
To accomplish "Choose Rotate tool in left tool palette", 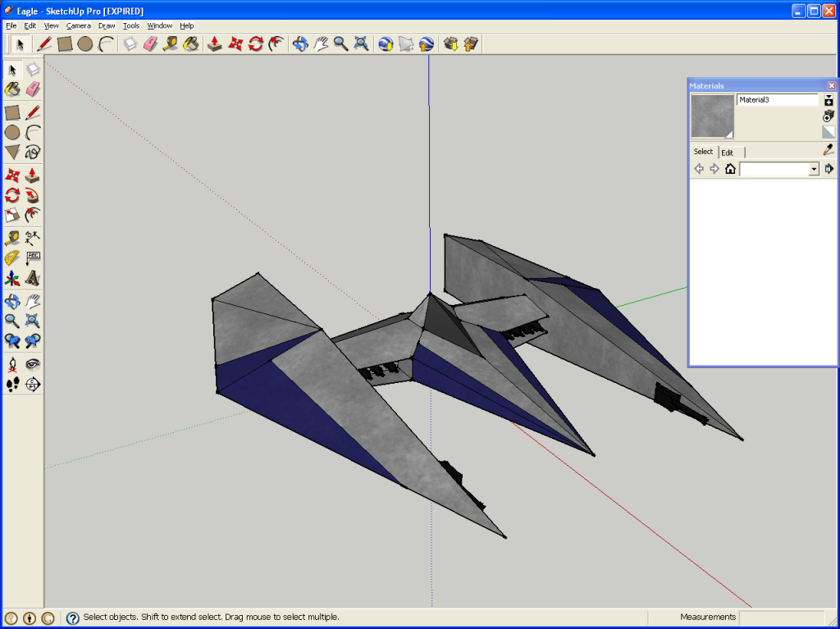I will click(x=12, y=195).
